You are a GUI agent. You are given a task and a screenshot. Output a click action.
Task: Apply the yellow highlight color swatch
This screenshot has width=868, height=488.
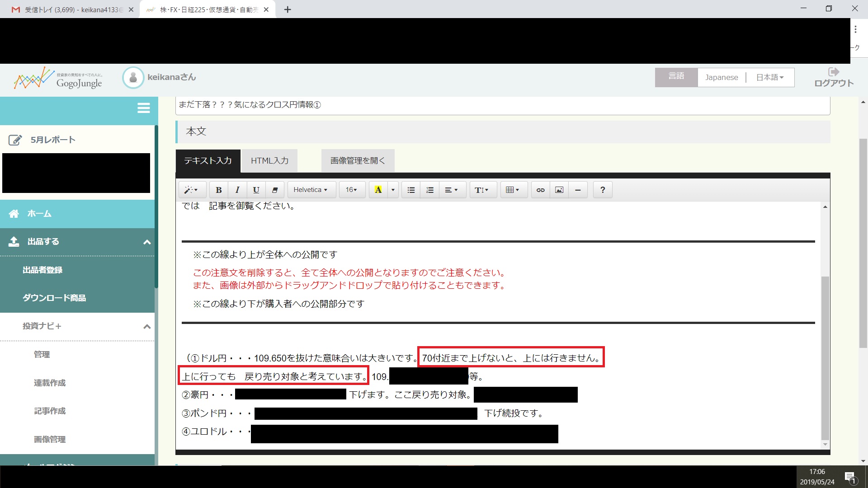coord(378,190)
